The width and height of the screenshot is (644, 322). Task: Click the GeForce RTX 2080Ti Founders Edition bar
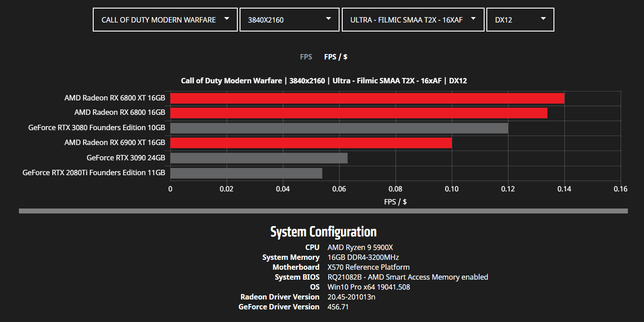[246, 173]
